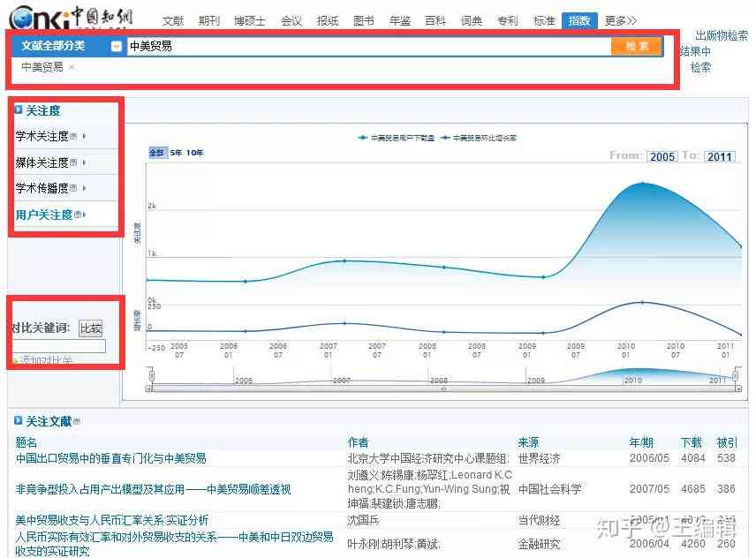Click the 2010/01 peak data point
This screenshot has height=558, width=756.
[x=642, y=183]
